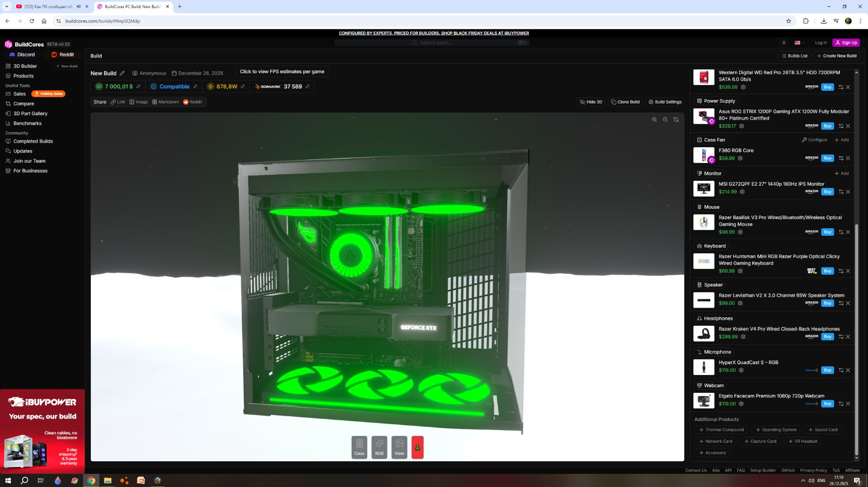Share build as Markdown
Screen dimensions: 868x487
165,102
